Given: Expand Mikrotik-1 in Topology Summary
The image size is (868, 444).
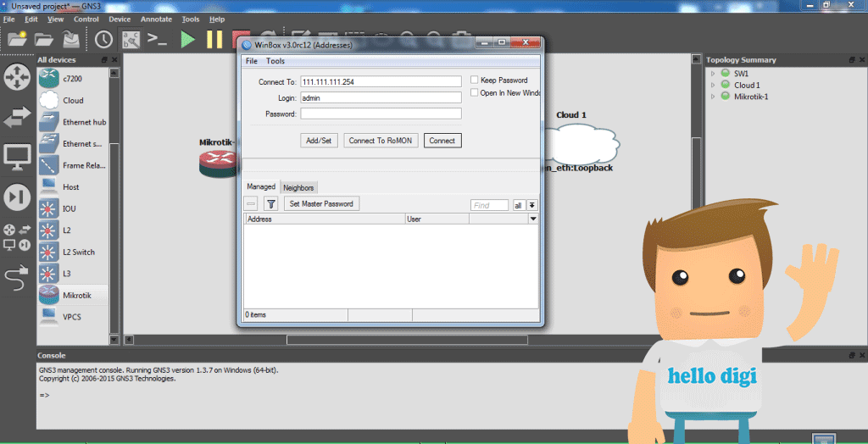Looking at the screenshot, I should point(713,97).
